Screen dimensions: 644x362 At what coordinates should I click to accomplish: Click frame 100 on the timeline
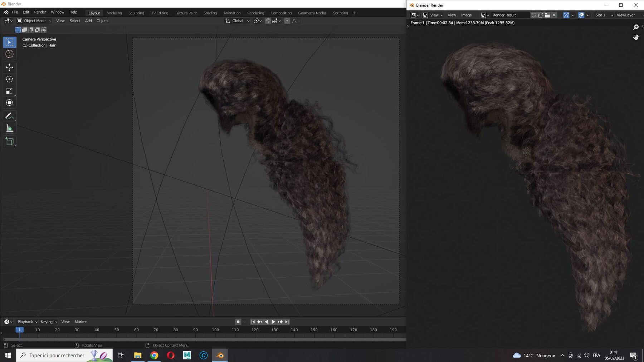coord(215,330)
